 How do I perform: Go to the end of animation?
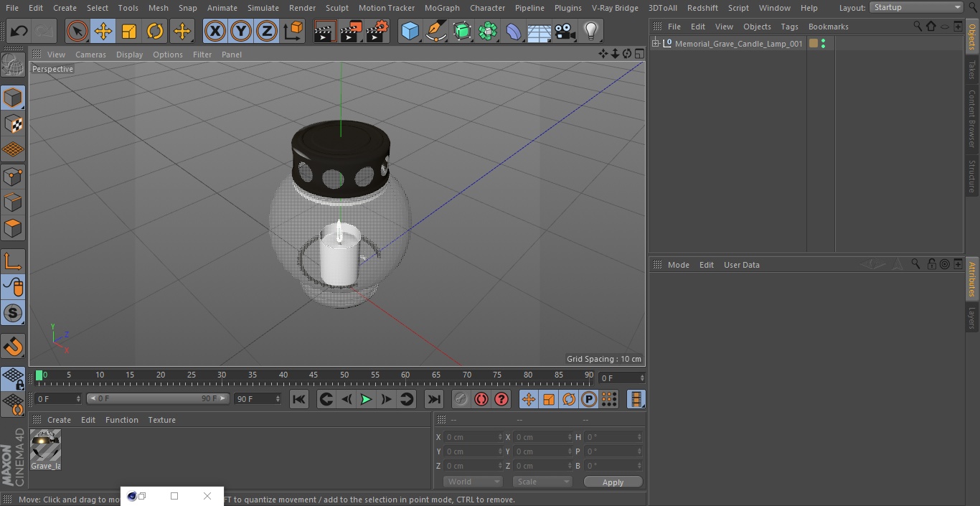click(x=434, y=399)
